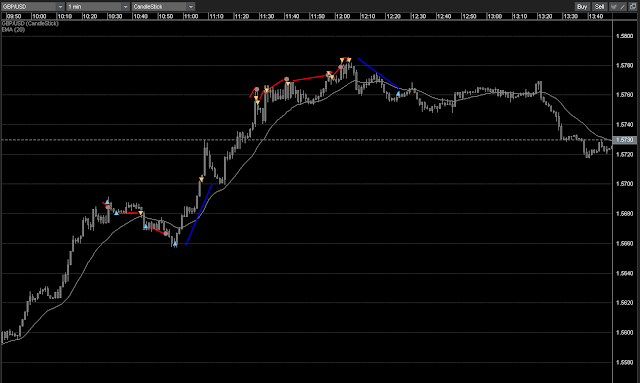Click the orange trade marker near 11:05

pos(201,179)
